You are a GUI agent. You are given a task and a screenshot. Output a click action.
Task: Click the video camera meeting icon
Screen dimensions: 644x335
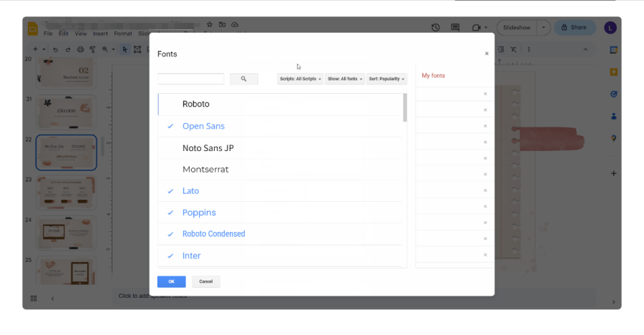[477, 28]
